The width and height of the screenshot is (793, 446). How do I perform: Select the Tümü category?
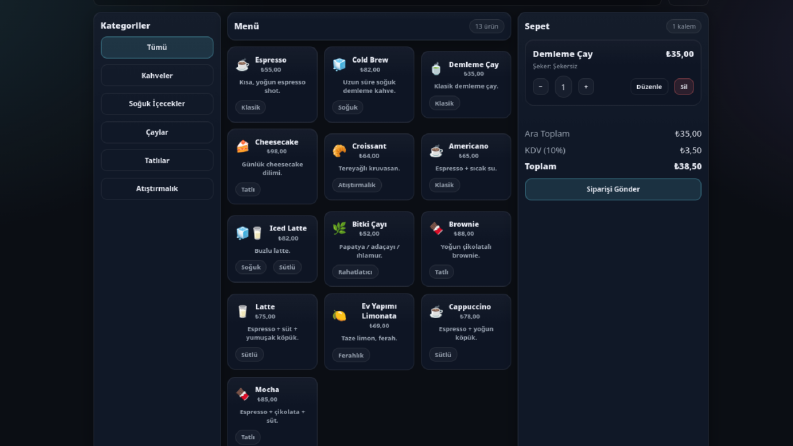click(x=157, y=47)
